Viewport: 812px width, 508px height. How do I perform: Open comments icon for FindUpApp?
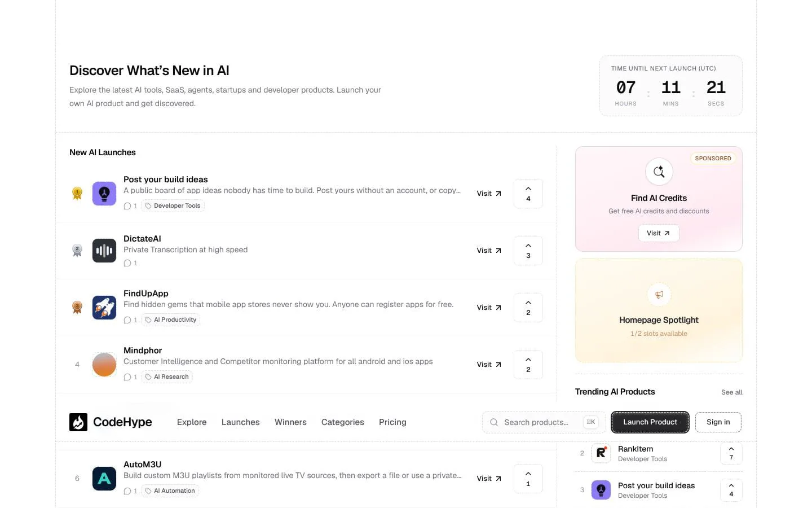(x=127, y=320)
